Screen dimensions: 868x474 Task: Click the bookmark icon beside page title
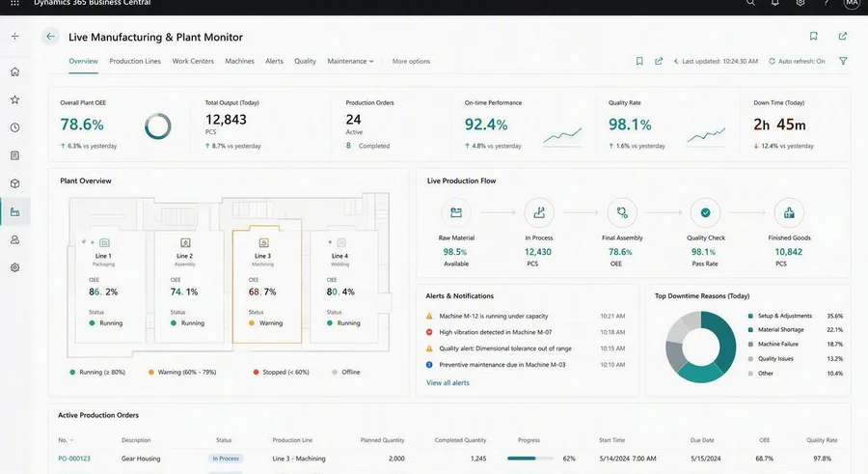[x=813, y=36]
